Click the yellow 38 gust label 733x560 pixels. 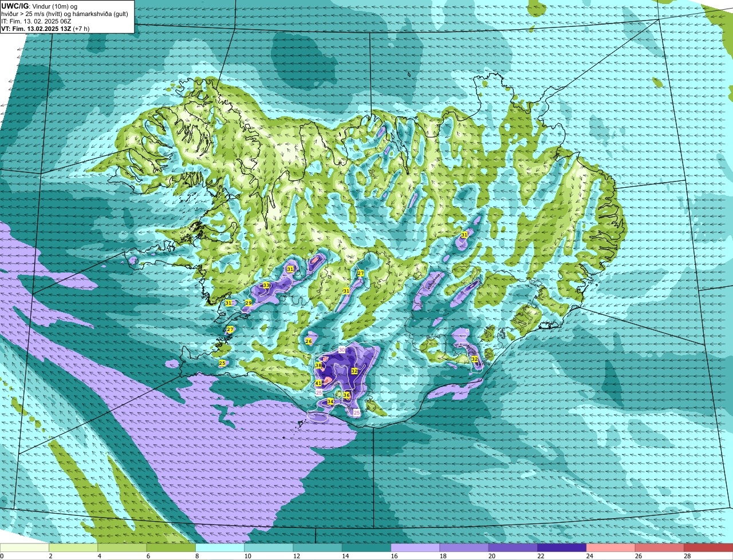(x=318, y=365)
